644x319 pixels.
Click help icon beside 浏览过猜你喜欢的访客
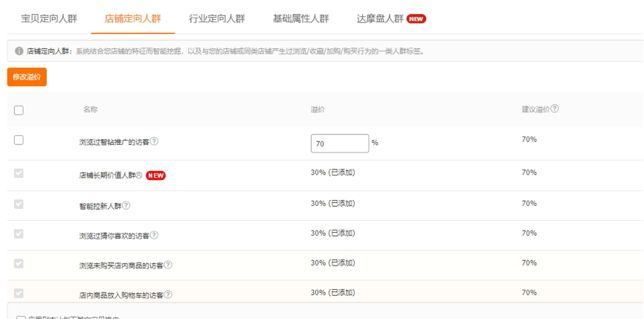point(155,236)
